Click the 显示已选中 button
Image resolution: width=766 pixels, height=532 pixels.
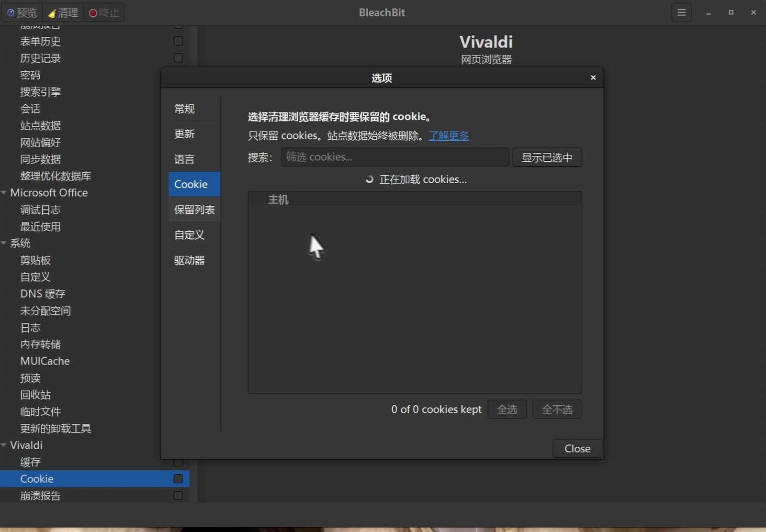click(x=547, y=157)
